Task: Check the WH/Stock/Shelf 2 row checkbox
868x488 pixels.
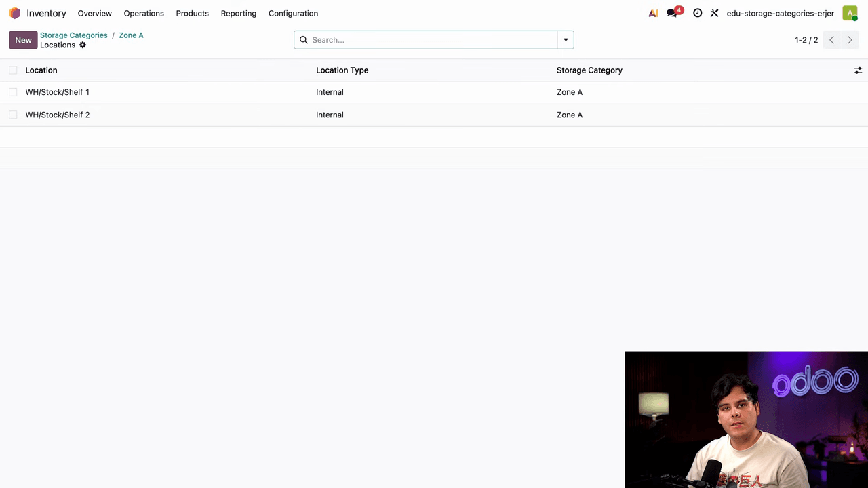Action: pyautogui.click(x=13, y=115)
